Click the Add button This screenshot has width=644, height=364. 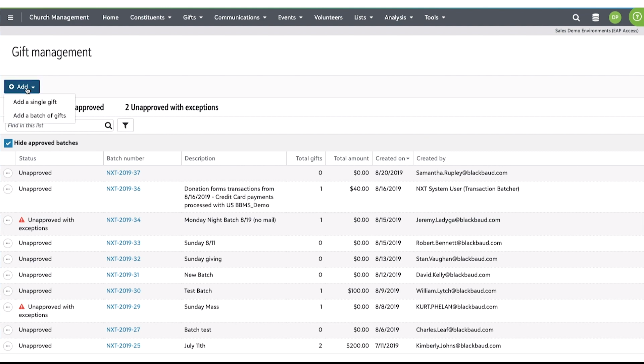(22, 87)
